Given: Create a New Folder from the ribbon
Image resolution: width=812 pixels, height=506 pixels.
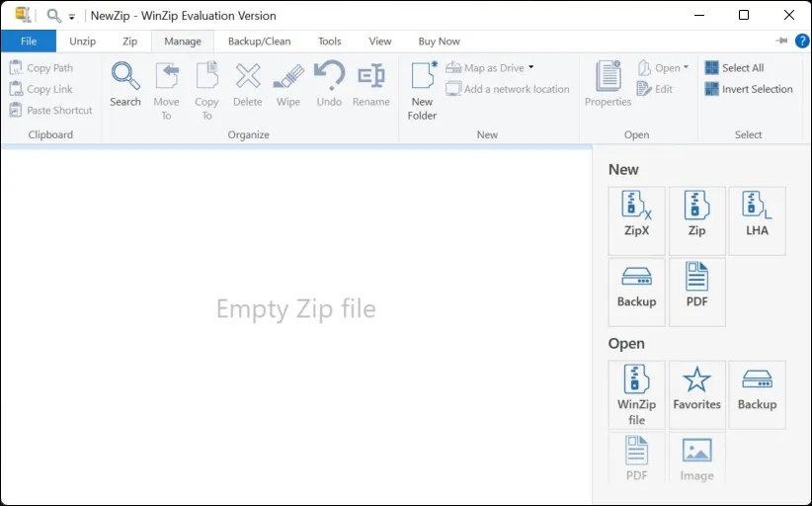Looking at the screenshot, I should coord(423,91).
